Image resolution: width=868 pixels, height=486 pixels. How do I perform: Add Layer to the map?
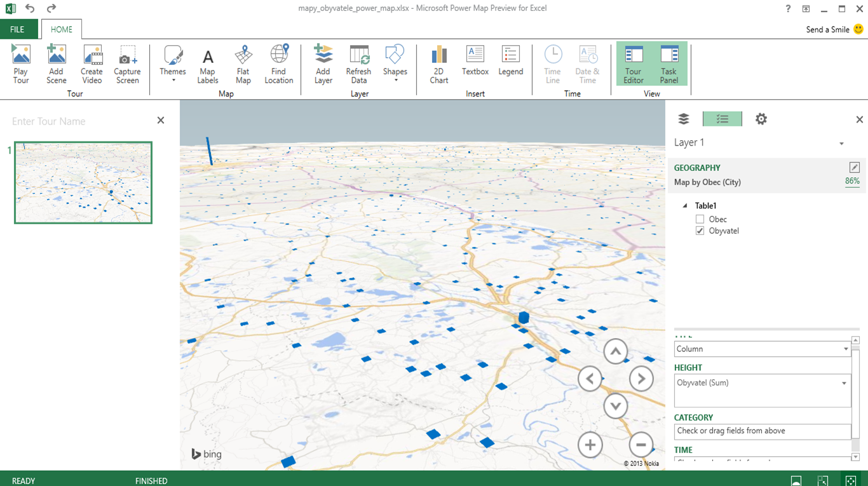[x=323, y=64]
